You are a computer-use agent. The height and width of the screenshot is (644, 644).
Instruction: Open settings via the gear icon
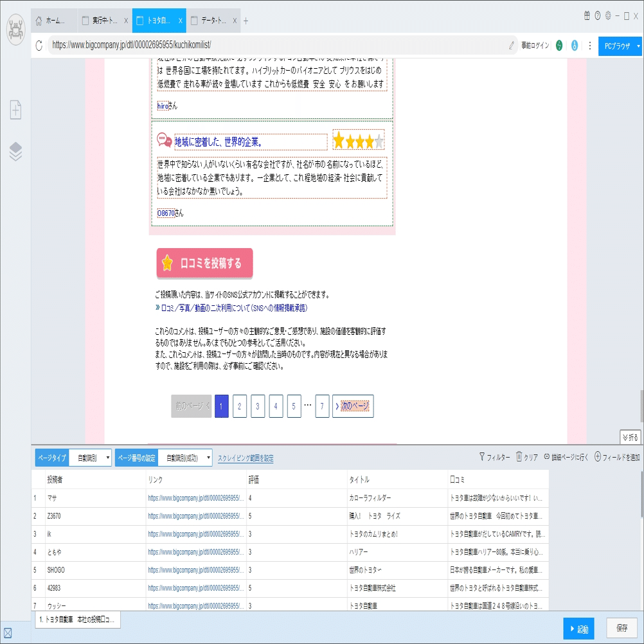(608, 15)
